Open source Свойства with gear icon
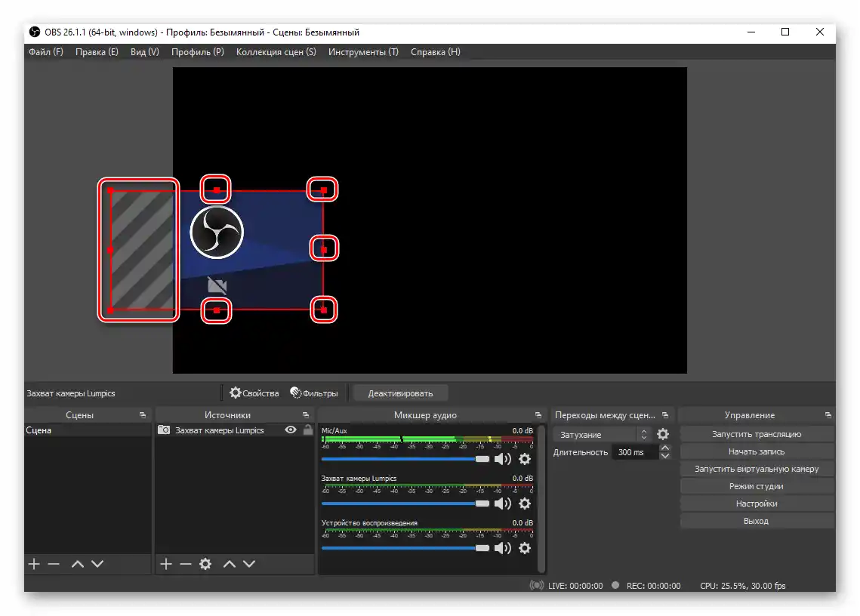Image resolution: width=860 pixels, height=616 pixels. (x=254, y=393)
